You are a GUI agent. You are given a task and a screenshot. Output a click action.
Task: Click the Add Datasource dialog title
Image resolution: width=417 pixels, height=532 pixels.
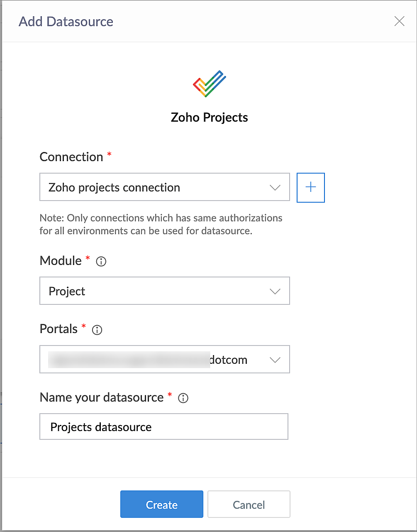coord(66,22)
